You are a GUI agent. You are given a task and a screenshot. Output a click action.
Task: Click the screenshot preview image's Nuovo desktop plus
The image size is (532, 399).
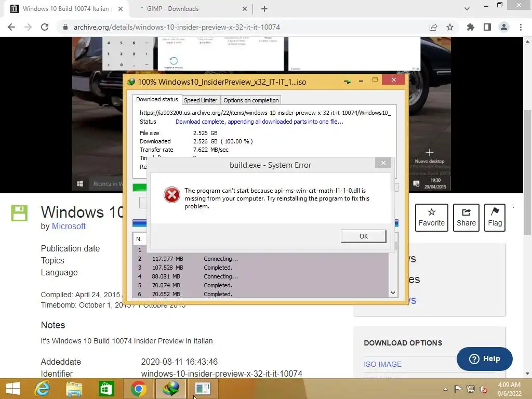click(x=429, y=152)
